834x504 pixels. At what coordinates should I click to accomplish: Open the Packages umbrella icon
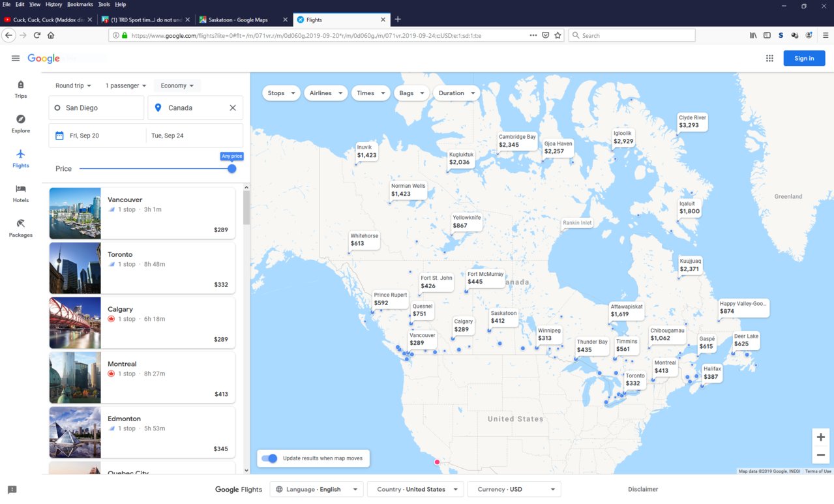(x=21, y=228)
